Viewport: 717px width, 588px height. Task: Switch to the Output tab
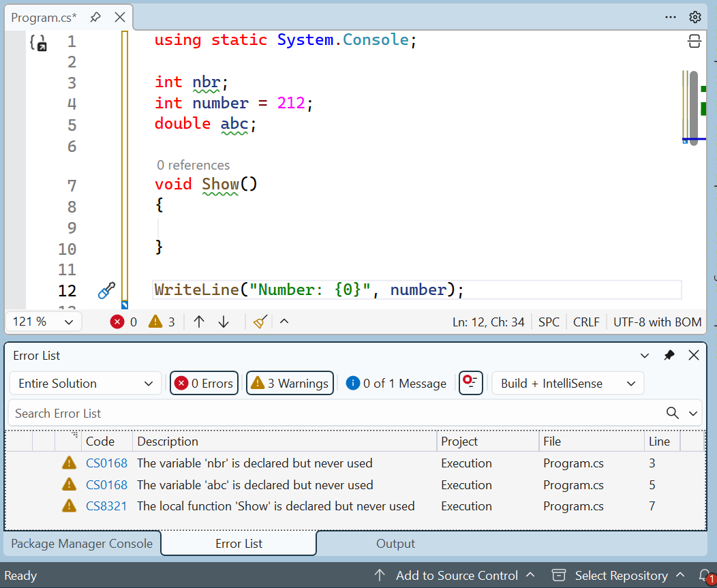coord(395,544)
